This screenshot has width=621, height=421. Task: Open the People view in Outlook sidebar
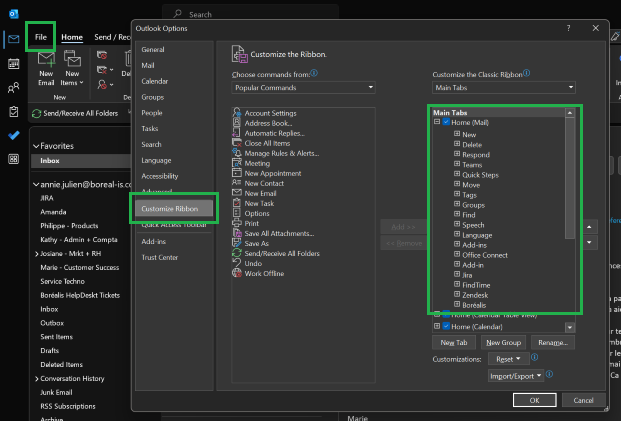[x=13, y=88]
